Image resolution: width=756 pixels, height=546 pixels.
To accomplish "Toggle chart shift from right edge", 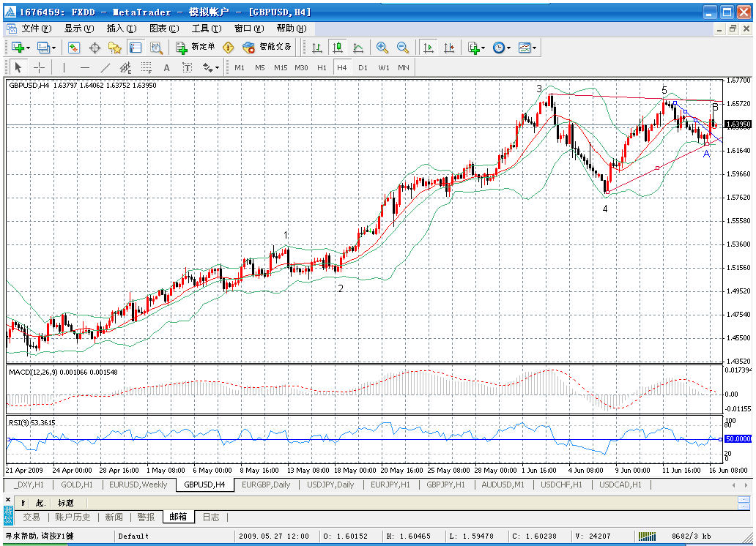I will click(449, 48).
